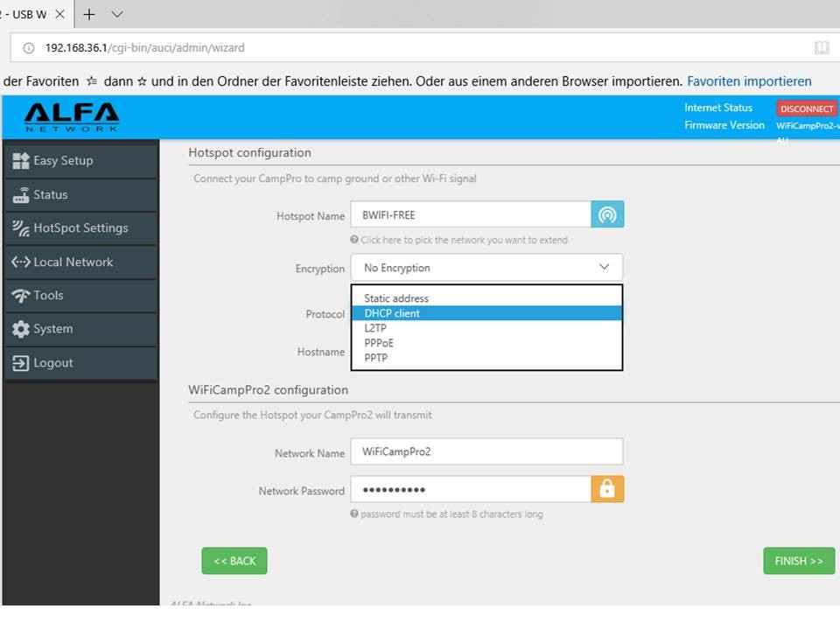Go to HotSpot Settings page
This screenshot has height=630, width=840.
(80, 228)
